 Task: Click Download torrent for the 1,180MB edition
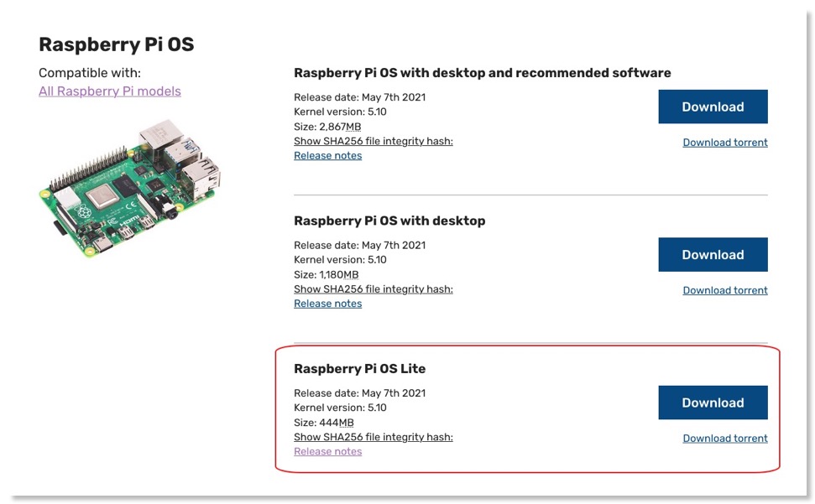click(x=725, y=290)
